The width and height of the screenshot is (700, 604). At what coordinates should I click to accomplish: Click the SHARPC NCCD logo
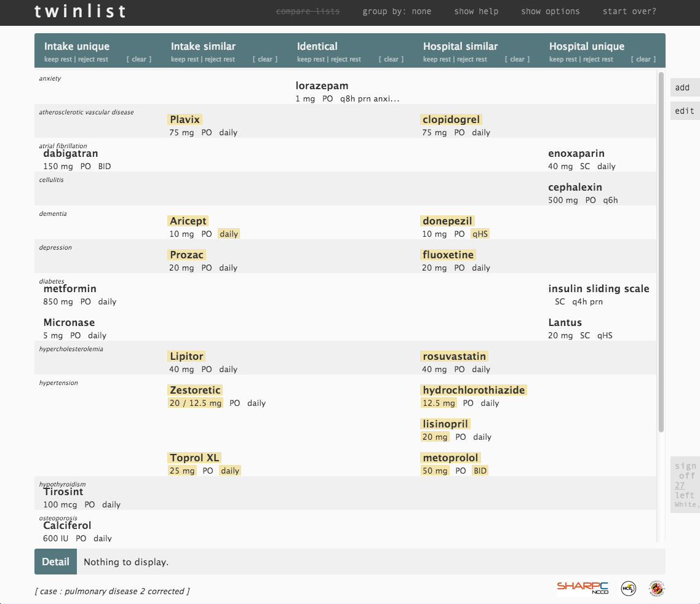(583, 588)
